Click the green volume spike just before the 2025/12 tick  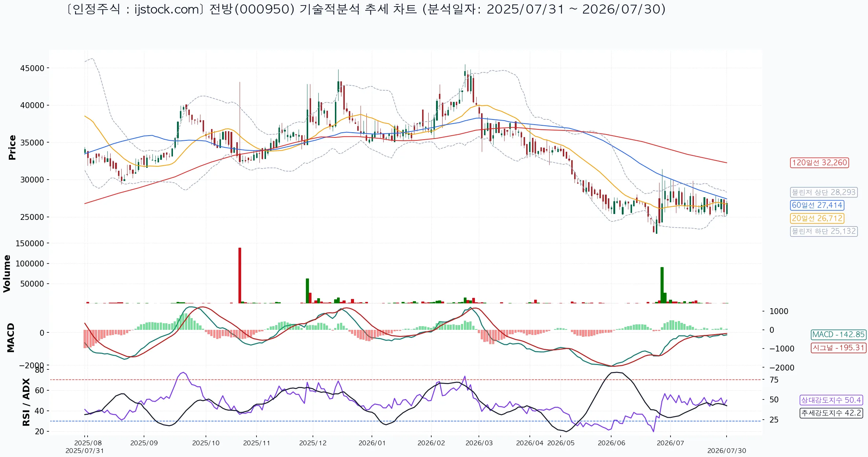(x=307, y=291)
